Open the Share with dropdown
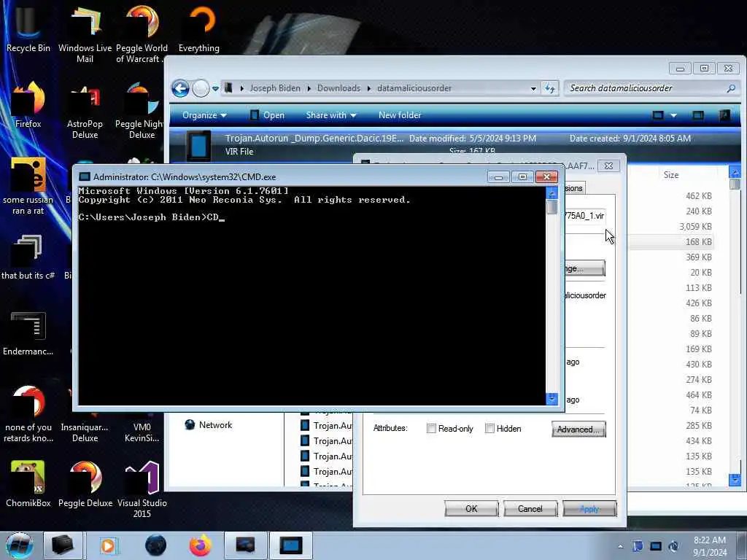 (331, 115)
